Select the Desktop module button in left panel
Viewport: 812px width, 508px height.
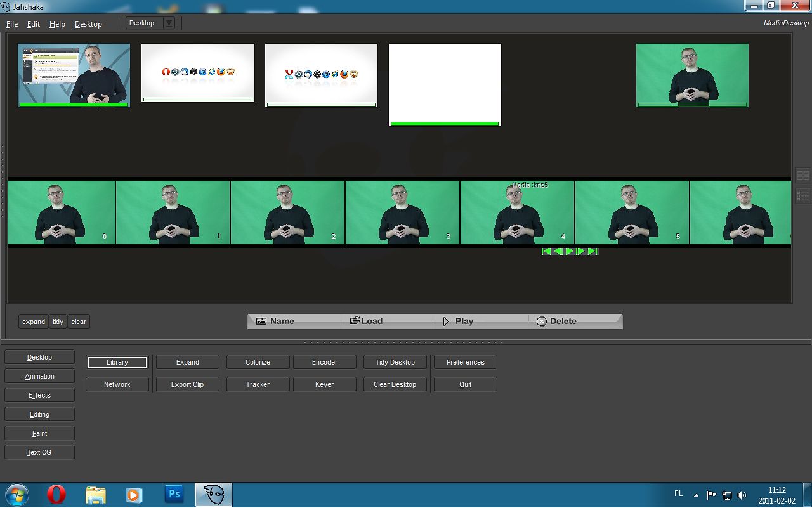[39, 357]
